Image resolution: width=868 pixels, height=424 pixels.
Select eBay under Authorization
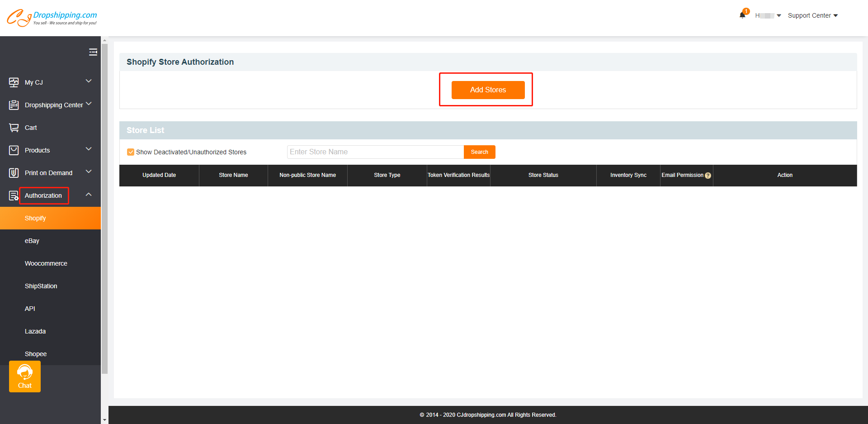pyautogui.click(x=32, y=241)
